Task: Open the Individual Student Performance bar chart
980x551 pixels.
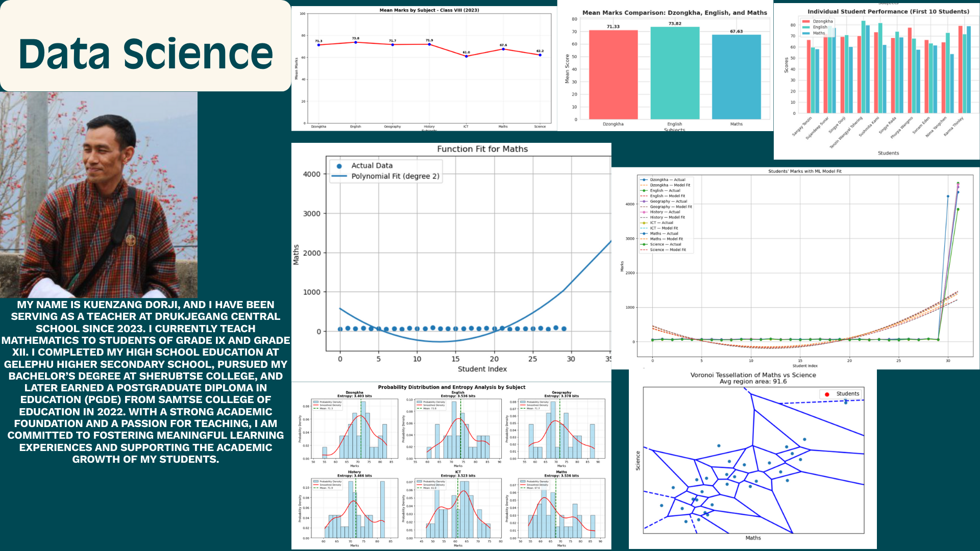Action: tap(877, 82)
